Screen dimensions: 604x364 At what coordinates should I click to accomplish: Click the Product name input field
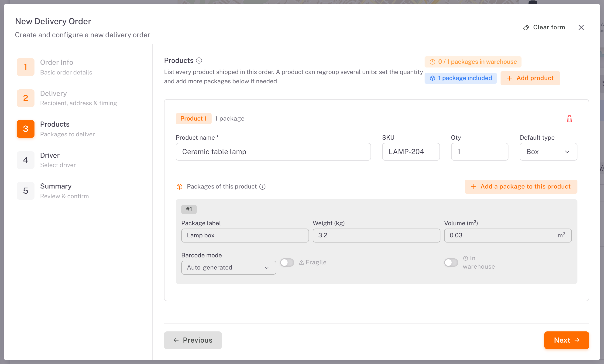coord(273,152)
